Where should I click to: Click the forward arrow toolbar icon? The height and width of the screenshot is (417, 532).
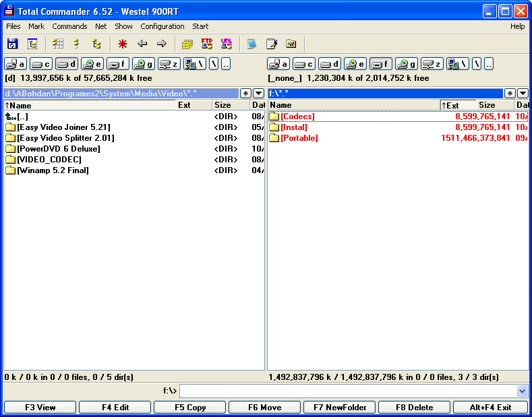[162, 44]
